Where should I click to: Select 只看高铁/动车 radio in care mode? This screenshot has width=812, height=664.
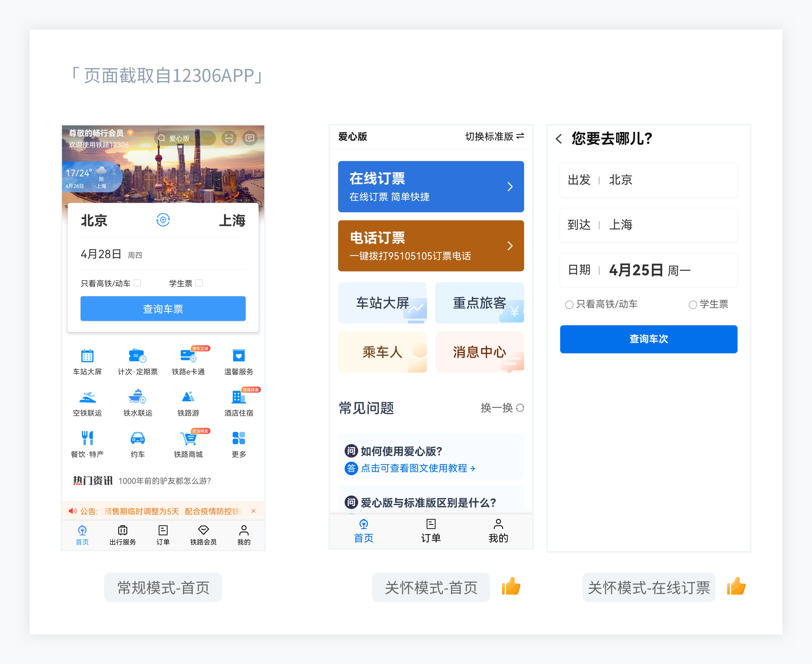pyautogui.click(x=570, y=304)
